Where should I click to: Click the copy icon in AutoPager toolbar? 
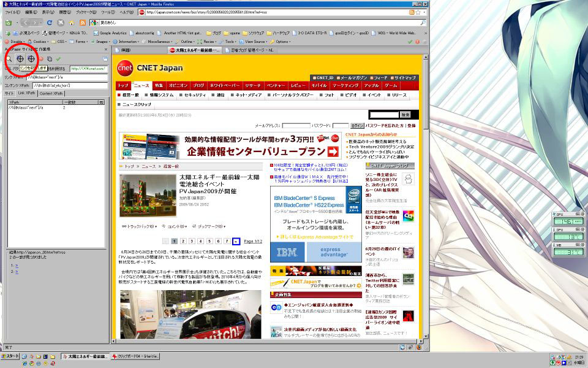pyautogui.click(x=50, y=59)
